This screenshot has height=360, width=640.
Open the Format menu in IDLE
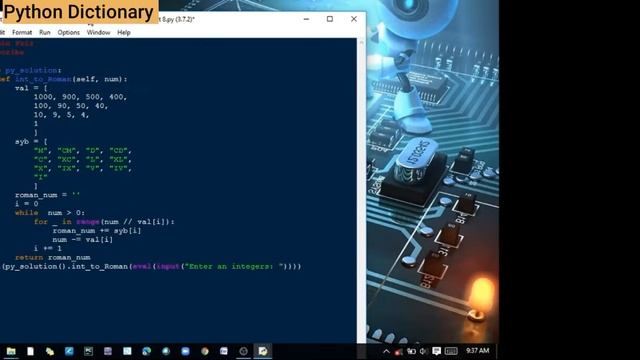(x=22, y=32)
